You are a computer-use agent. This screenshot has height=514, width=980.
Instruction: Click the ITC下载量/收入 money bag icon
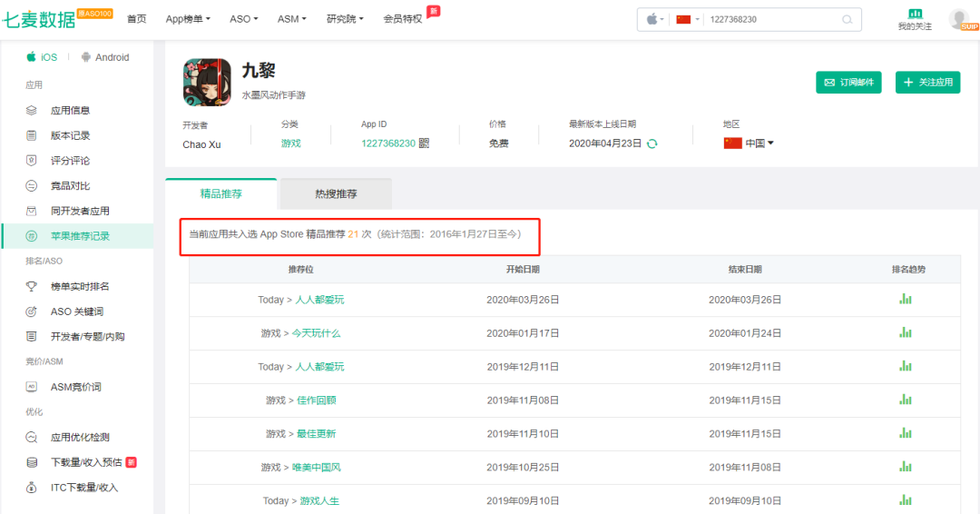(x=31, y=487)
